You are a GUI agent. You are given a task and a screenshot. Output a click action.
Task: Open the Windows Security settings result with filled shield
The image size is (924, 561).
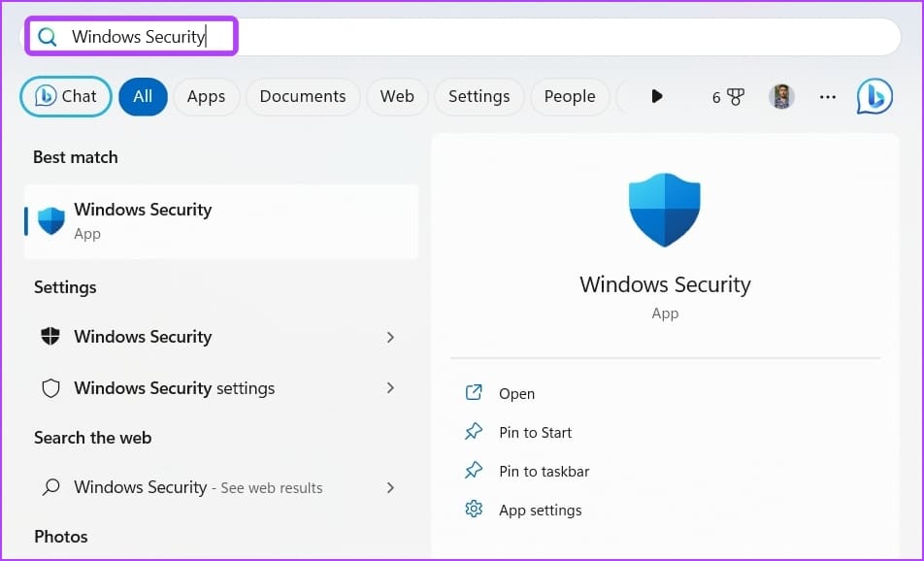[x=221, y=337]
